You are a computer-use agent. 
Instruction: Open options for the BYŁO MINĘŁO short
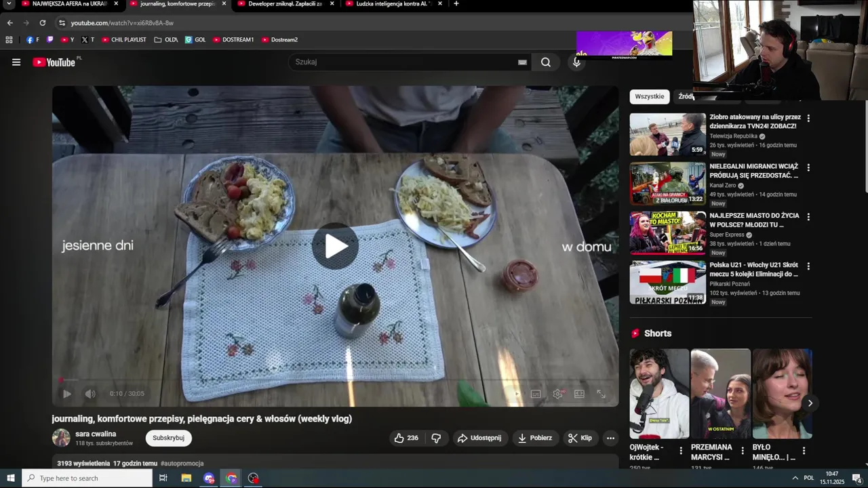(804, 451)
